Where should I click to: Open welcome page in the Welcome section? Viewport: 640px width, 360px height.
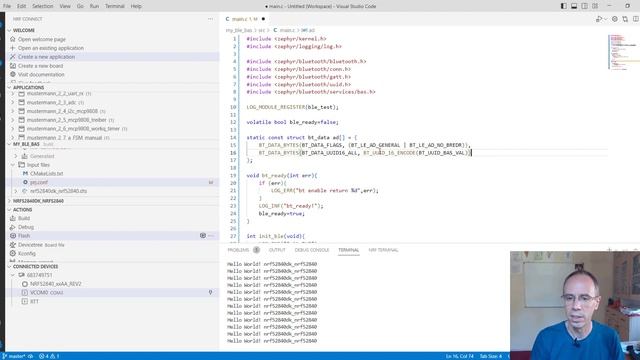point(42,39)
